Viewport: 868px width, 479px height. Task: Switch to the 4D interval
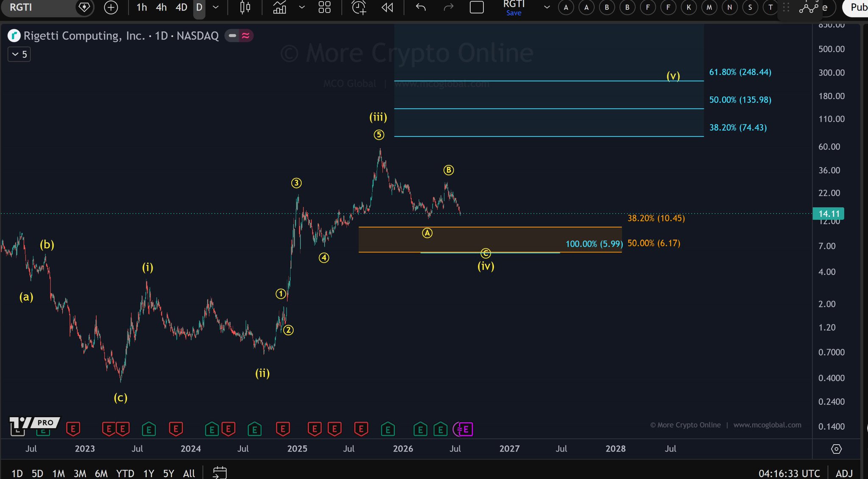181,7
